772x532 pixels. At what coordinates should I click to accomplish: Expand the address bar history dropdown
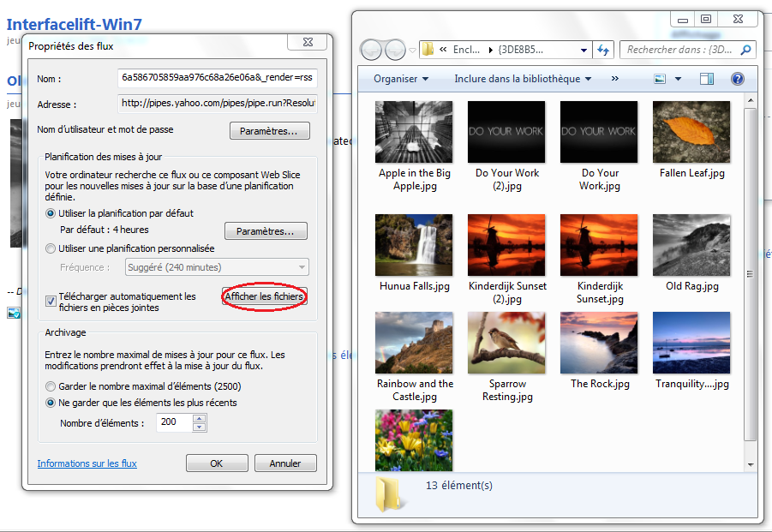583,51
